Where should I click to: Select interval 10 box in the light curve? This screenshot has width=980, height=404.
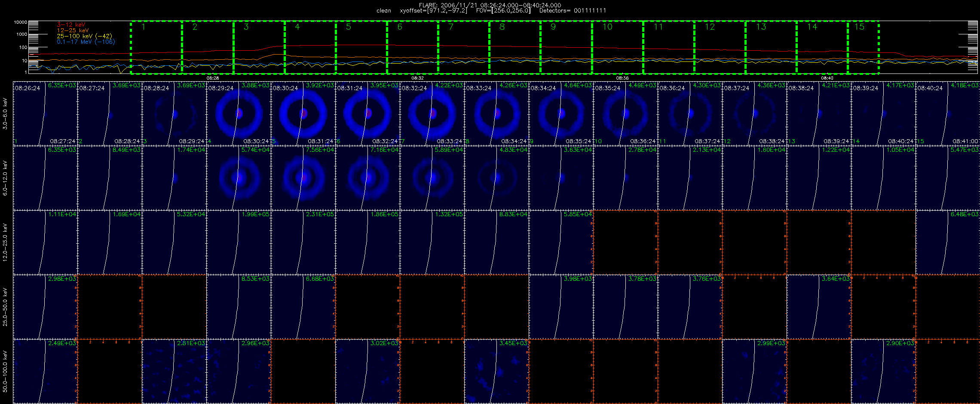618,47
